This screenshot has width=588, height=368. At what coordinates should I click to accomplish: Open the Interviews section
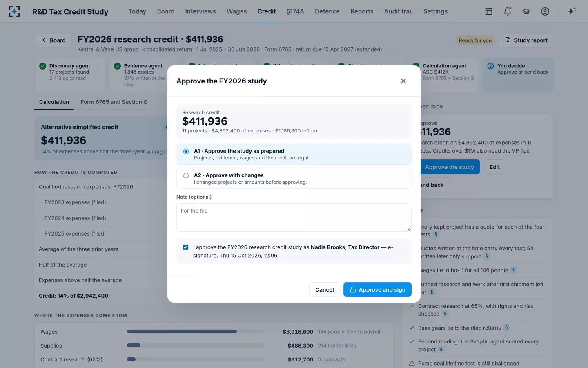click(x=200, y=11)
